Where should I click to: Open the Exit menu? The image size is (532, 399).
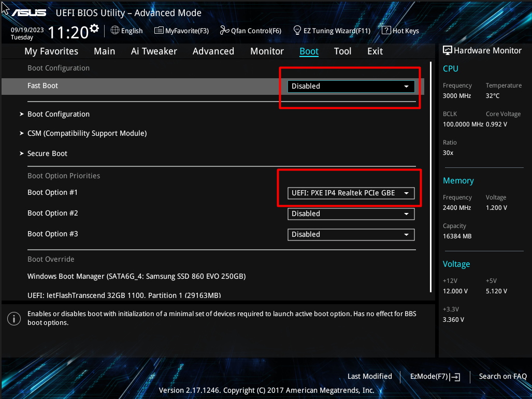click(375, 51)
